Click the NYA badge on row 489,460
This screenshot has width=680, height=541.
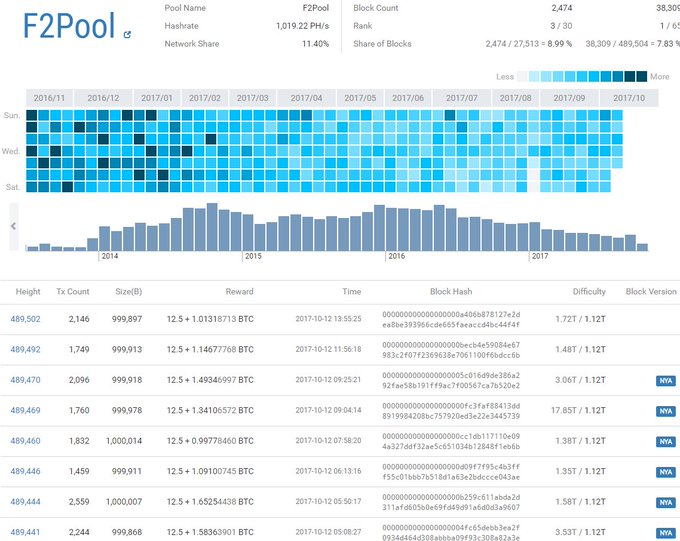(666, 442)
